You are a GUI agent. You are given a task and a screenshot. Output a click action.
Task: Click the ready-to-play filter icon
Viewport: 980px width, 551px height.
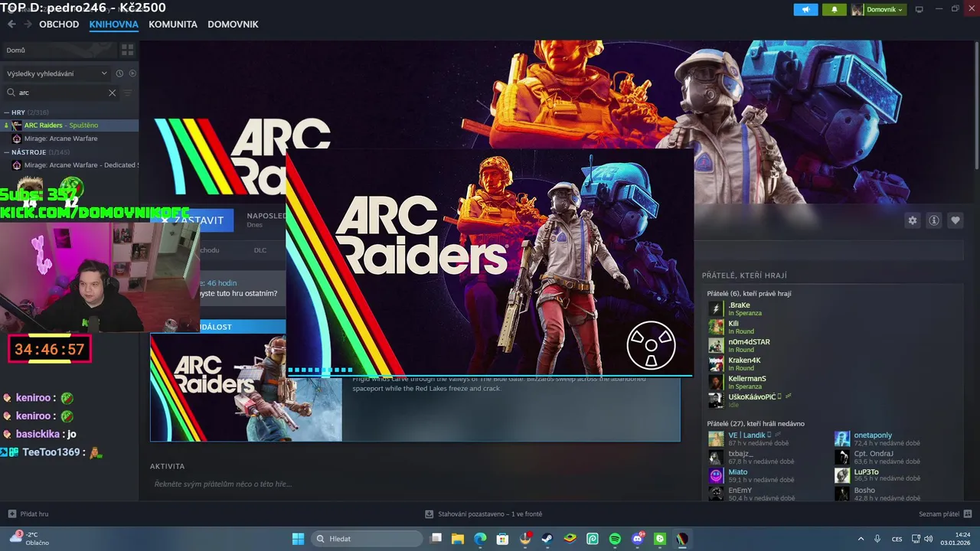132,73
